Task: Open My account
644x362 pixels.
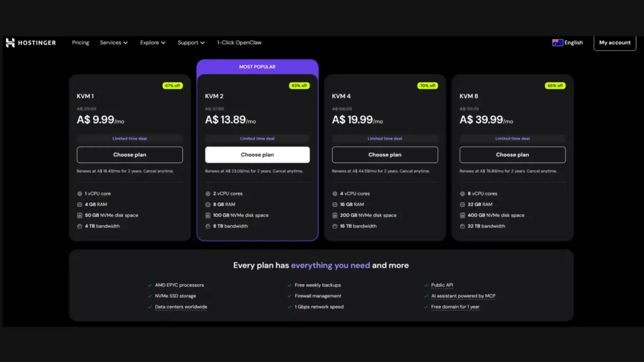Action: (615, 43)
